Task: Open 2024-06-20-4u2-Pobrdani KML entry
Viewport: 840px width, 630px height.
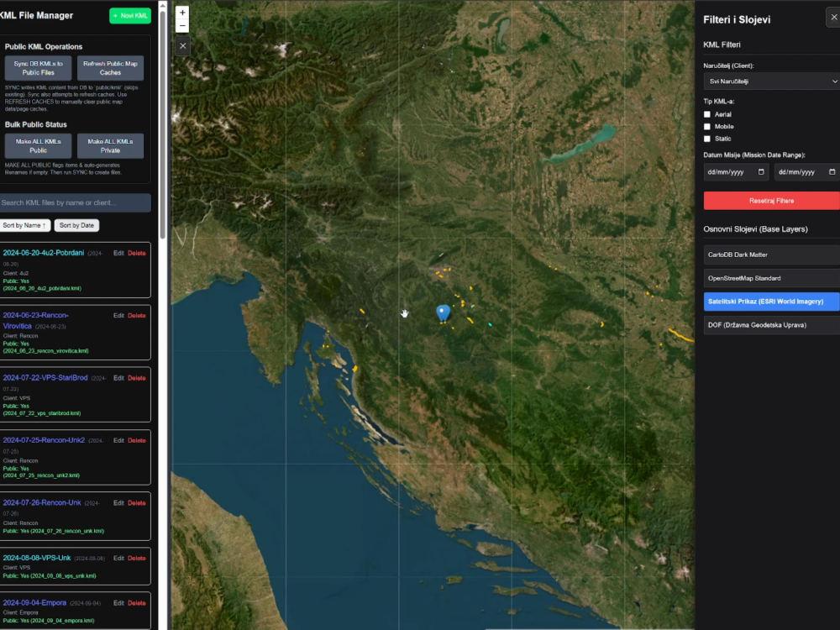Action: (44, 253)
